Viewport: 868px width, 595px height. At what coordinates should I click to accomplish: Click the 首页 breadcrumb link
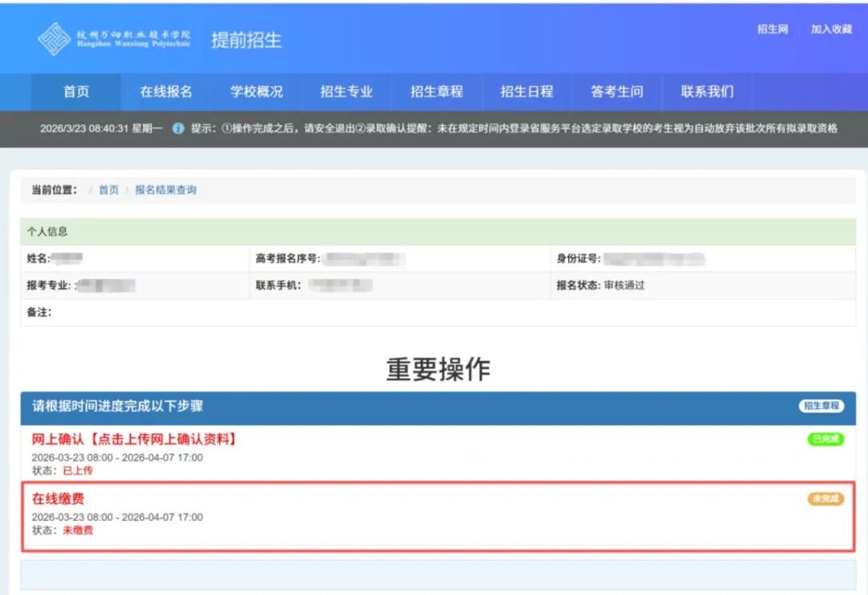tap(108, 191)
